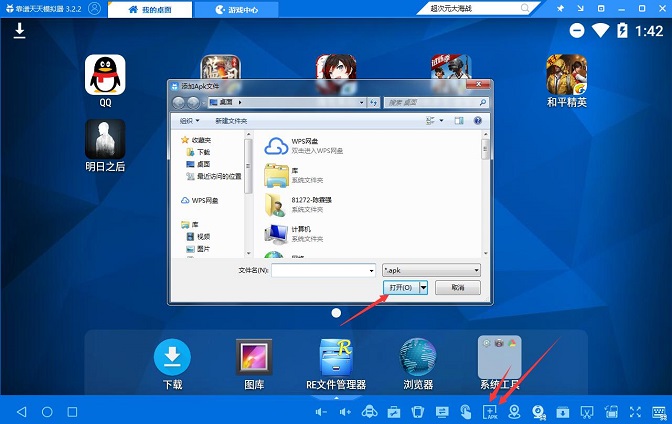The image size is (672, 424).
Task: Click 新建文件夹 button
Action: coord(231,121)
